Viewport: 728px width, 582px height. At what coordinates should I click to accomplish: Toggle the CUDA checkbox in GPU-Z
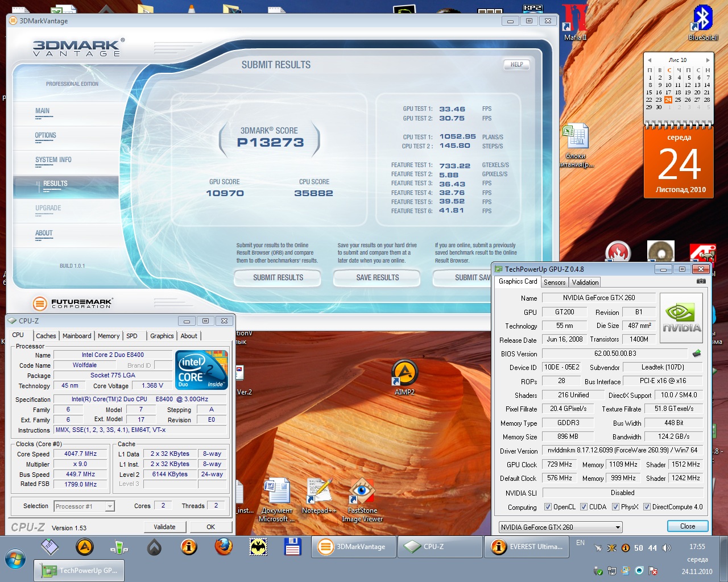click(x=584, y=507)
